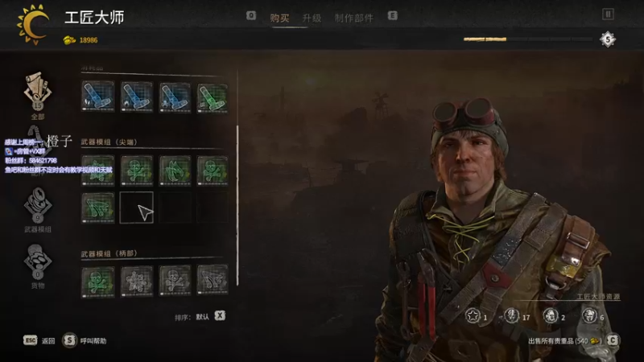644x362 pixels.
Task: Select the first 武器模组（尖端）blueprint
Action: 97,171
